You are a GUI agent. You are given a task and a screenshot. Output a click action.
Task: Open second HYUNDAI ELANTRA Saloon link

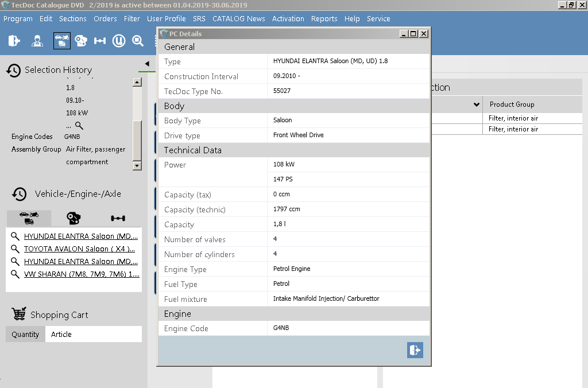pyautogui.click(x=81, y=261)
